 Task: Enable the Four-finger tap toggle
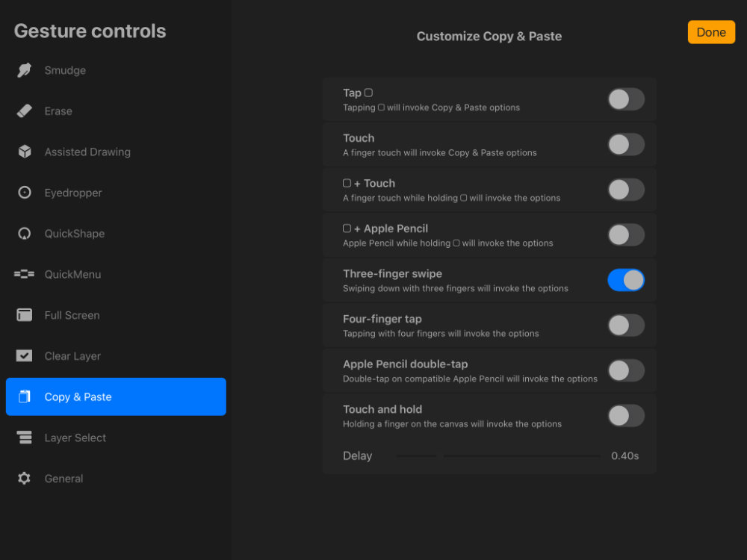point(626,326)
